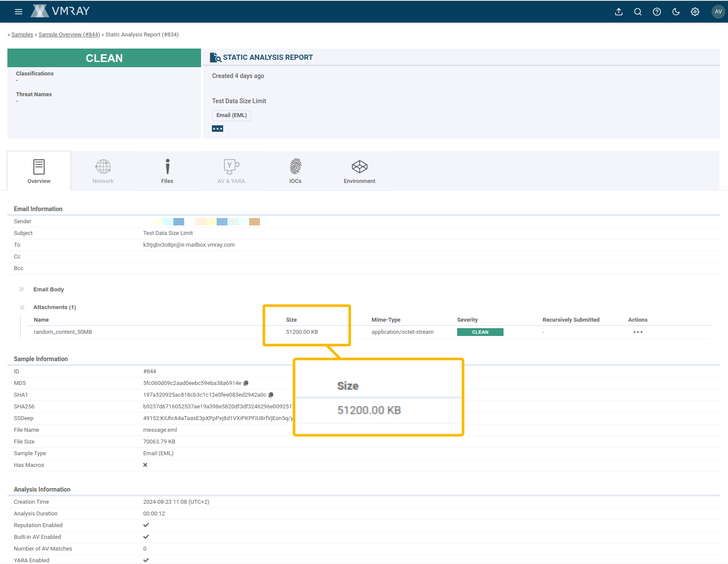The height and width of the screenshot is (564, 728).
Task: Switch to the AV & YARA tab
Action: [231, 171]
